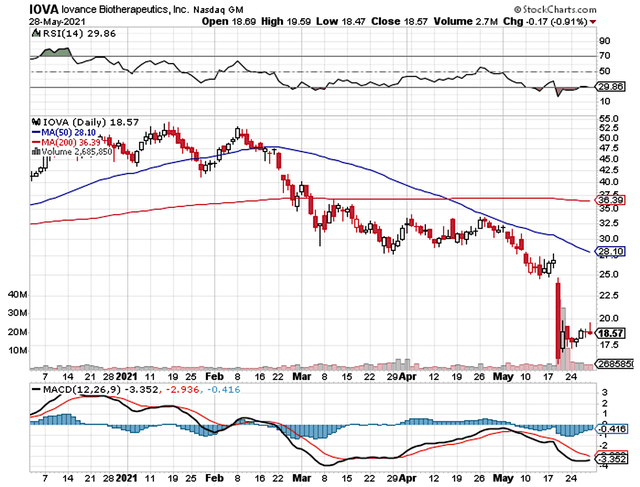This screenshot has width=640, height=487.
Task: Click the Nasdaq GM exchange label
Action: (218, 9)
